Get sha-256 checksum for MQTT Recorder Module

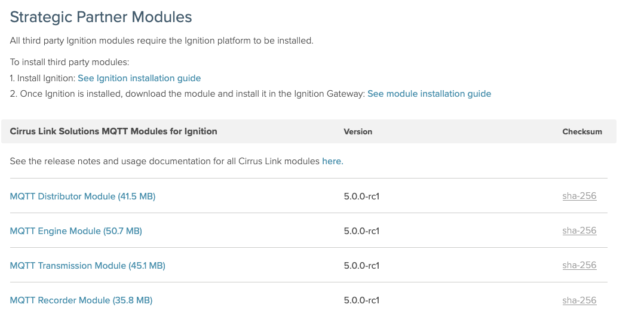click(579, 300)
